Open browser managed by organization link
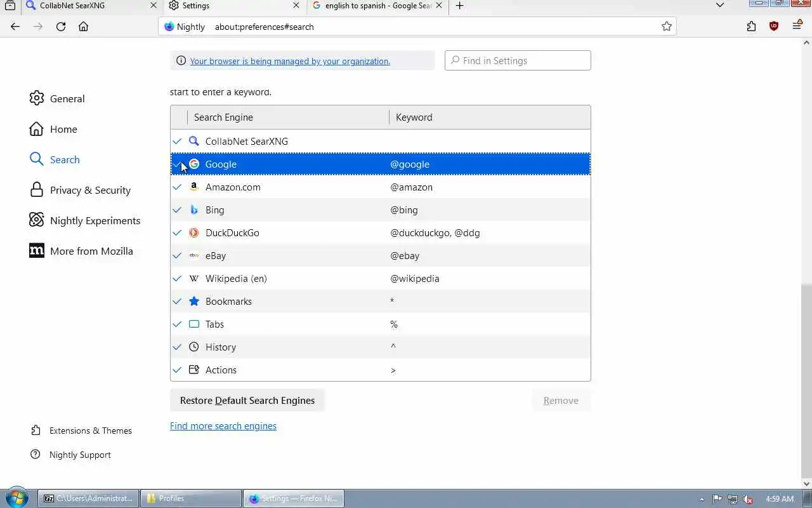 (x=290, y=61)
